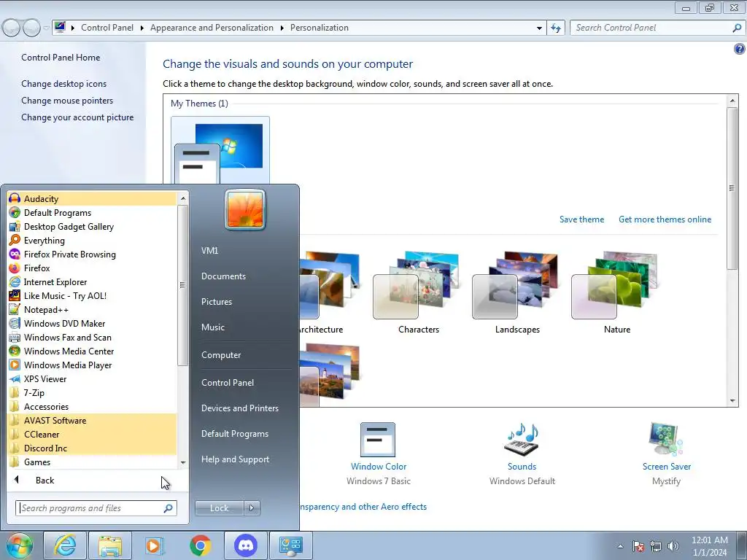Click Change your account picture link
Image resolution: width=747 pixels, height=560 pixels.
(77, 117)
